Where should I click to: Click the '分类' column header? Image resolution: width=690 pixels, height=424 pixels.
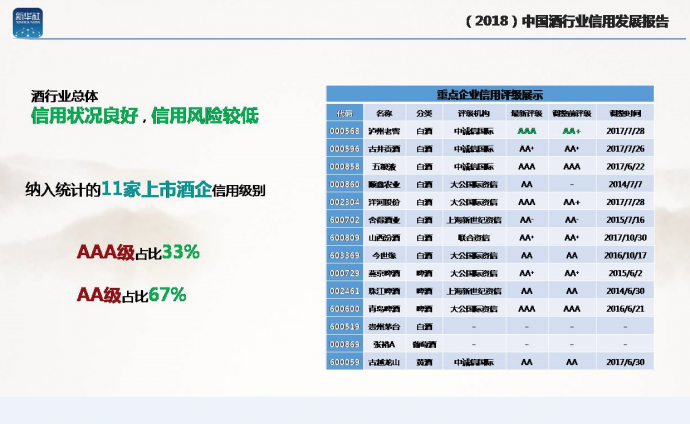click(424, 113)
